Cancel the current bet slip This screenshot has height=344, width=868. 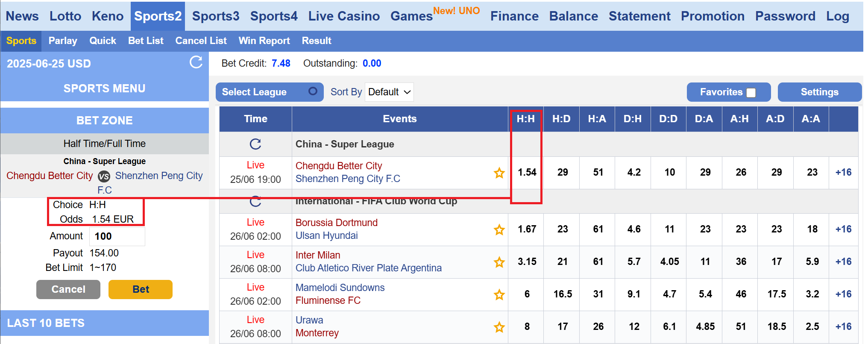point(68,289)
